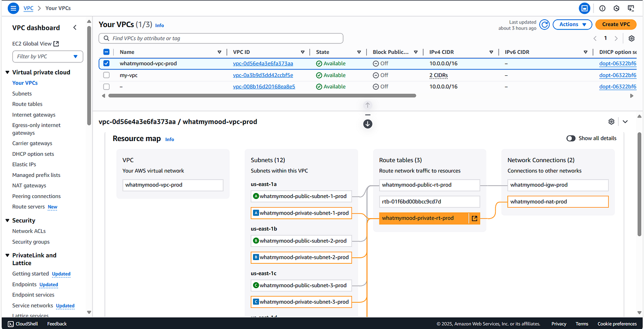
Task: Click the Off icon in whatmymood-vpc-prod row
Action: tap(376, 63)
